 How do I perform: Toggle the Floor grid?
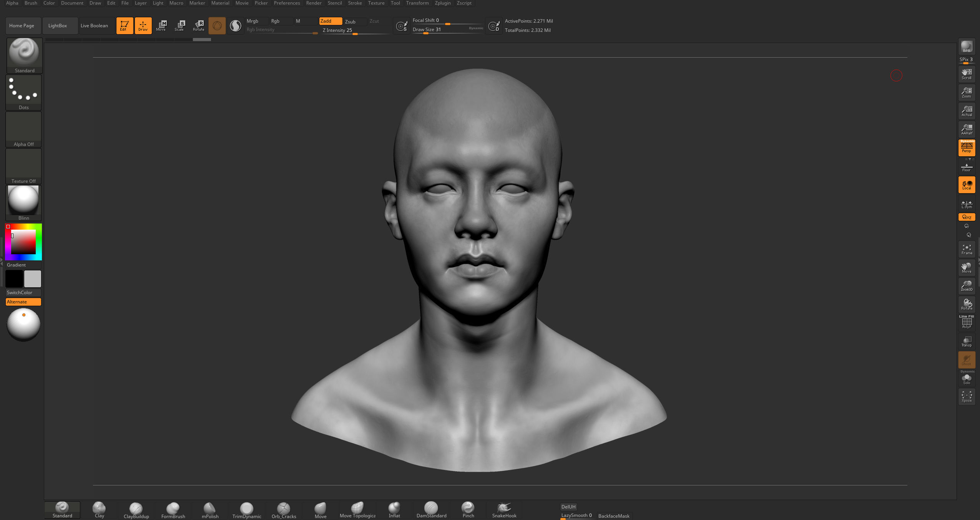(x=967, y=167)
